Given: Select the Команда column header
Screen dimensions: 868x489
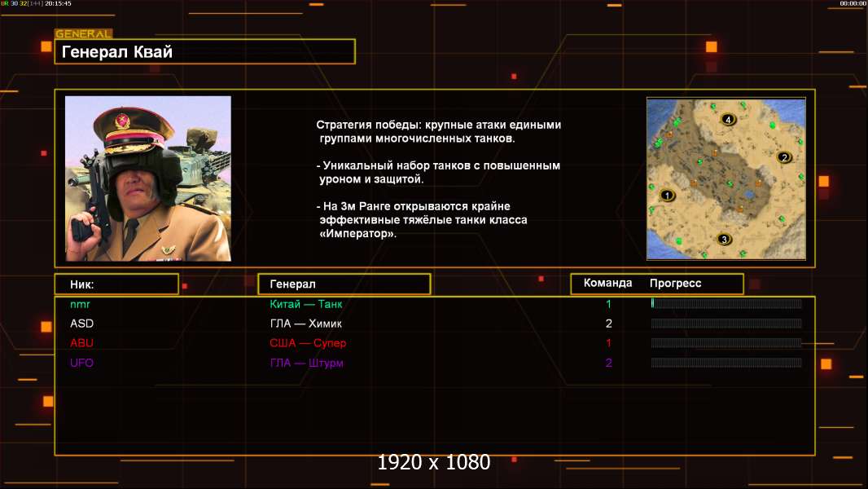Looking at the screenshot, I should [x=607, y=283].
